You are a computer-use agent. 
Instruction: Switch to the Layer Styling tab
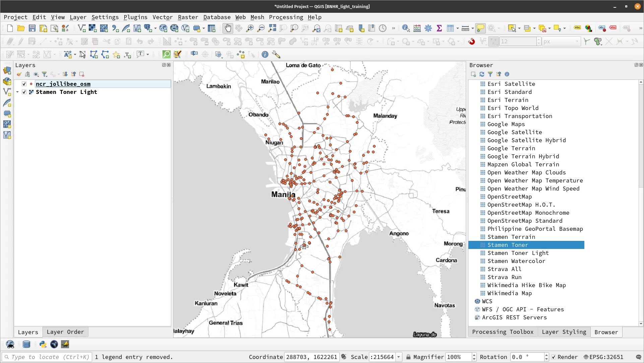tap(564, 332)
